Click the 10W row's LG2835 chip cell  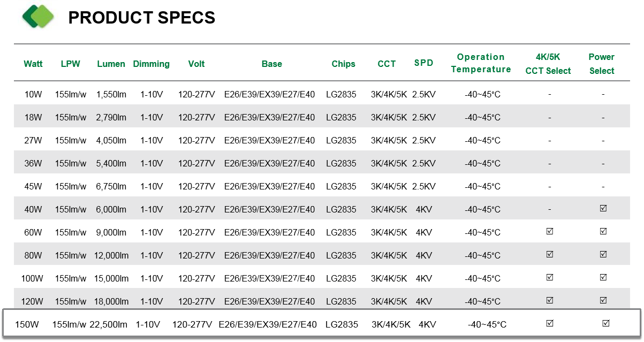click(x=341, y=95)
